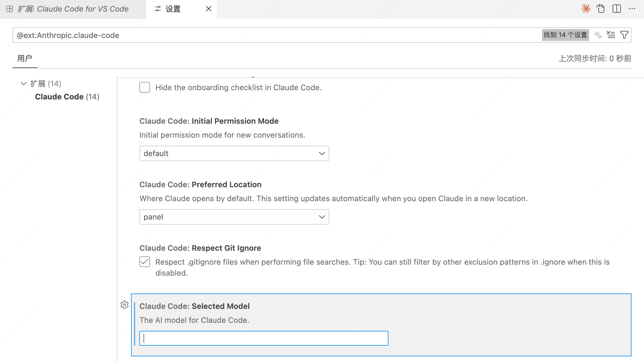Select the 用户 settings scope tab

click(x=25, y=58)
